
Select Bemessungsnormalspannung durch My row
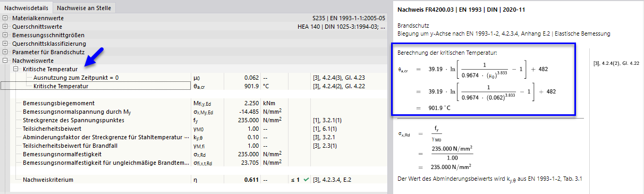pyautogui.click(x=195, y=112)
